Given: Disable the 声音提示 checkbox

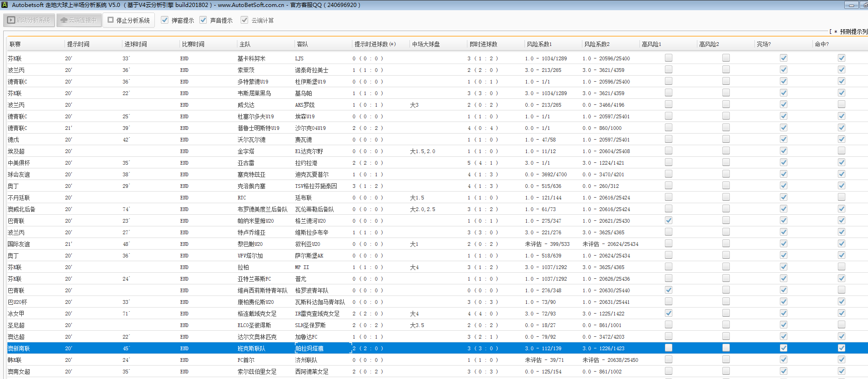Looking at the screenshot, I should coord(203,20).
